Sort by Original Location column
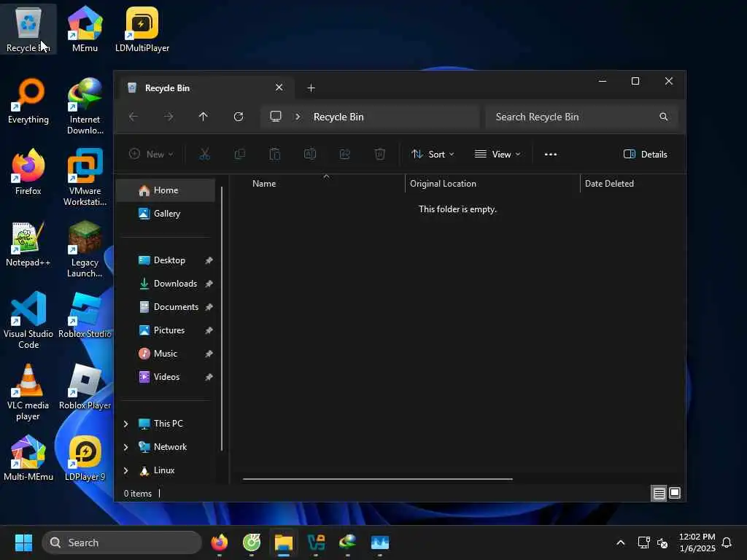The image size is (747, 560). click(x=492, y=184)
